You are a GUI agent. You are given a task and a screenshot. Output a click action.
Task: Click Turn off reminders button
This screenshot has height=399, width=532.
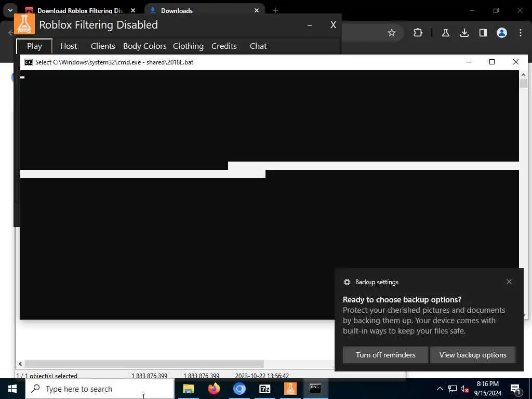coord(385,355)
